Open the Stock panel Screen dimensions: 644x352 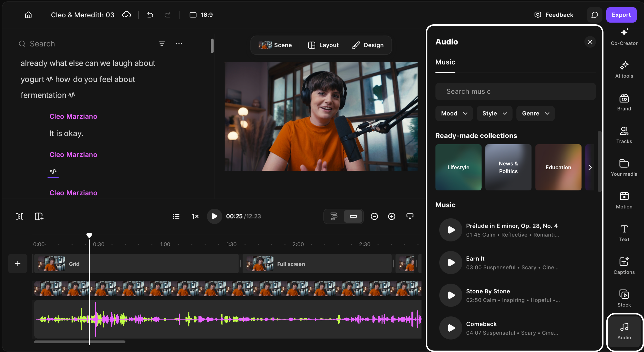click(x=624, y=298)
